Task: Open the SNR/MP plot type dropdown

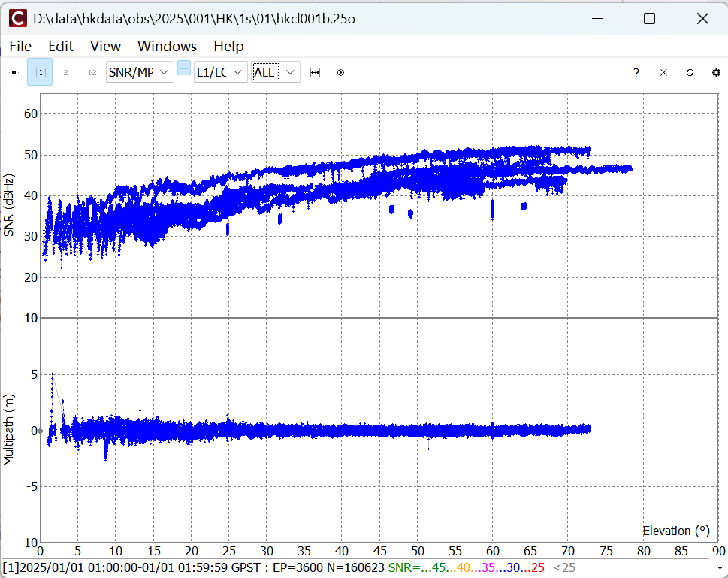Action: [140, 72]
